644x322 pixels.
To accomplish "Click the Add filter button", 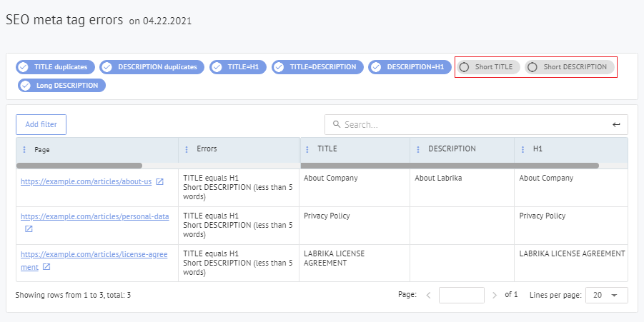I will tap(41, 124).
